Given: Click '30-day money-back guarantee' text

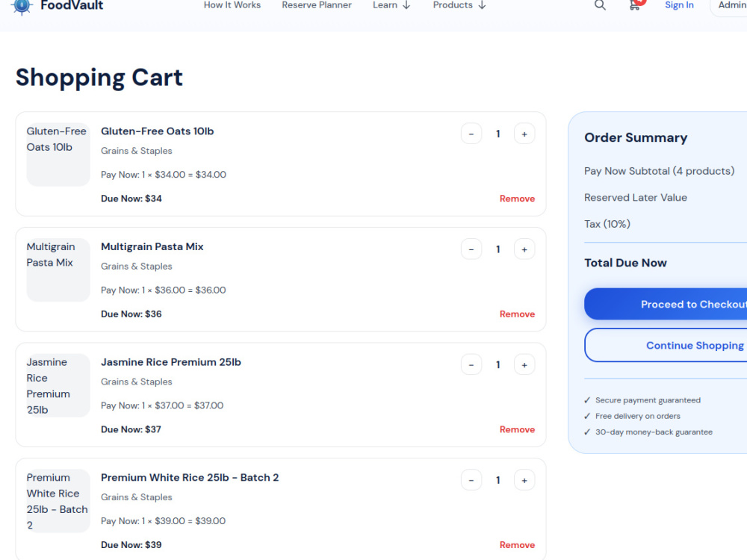Looking at the screenshot, I should pyautogui.click(x=654, y=432).
